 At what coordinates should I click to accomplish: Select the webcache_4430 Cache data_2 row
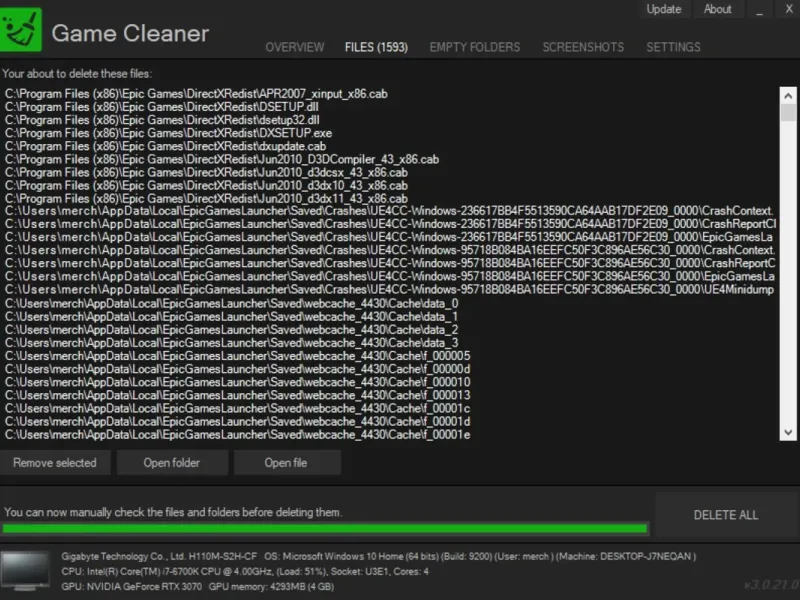(x=391, y=330)
